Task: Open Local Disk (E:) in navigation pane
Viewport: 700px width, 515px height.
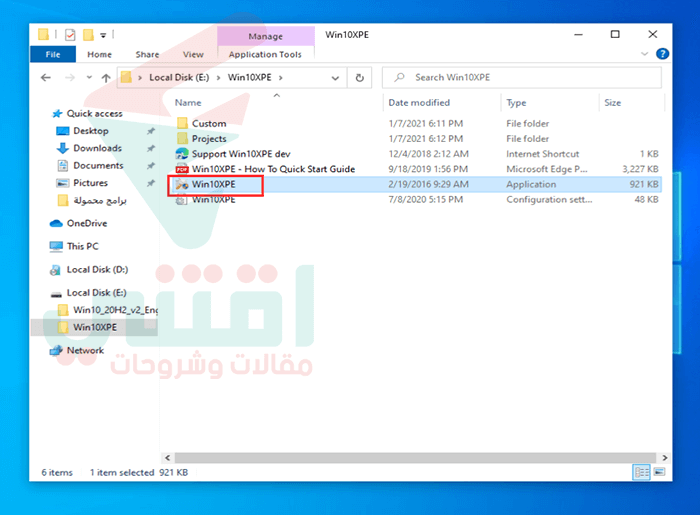Action: [96, 293]
